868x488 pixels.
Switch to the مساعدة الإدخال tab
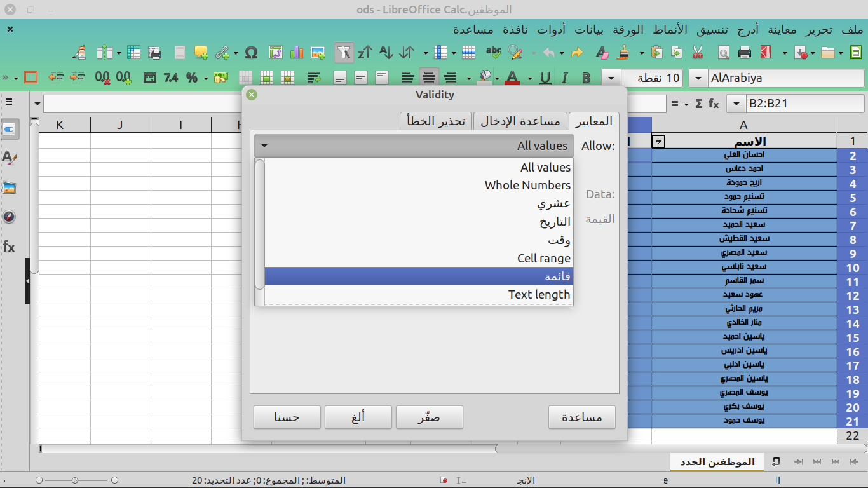(x=520, y=121)
